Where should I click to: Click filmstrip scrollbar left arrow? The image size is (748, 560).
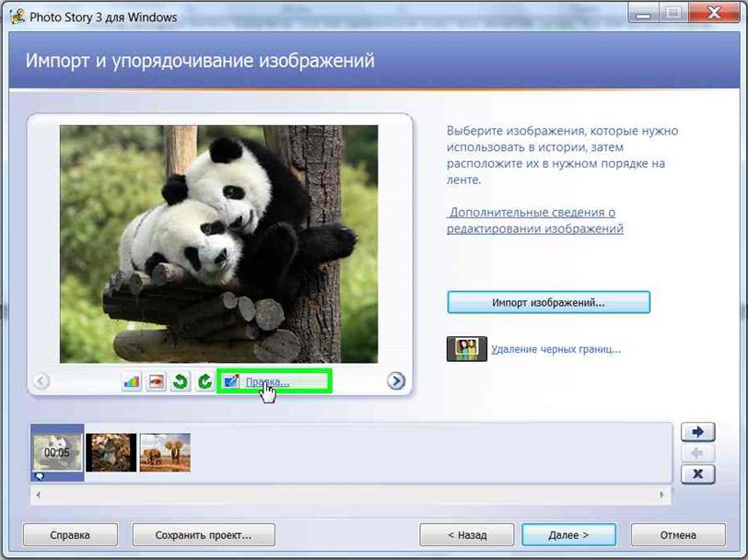click(38, 495)
